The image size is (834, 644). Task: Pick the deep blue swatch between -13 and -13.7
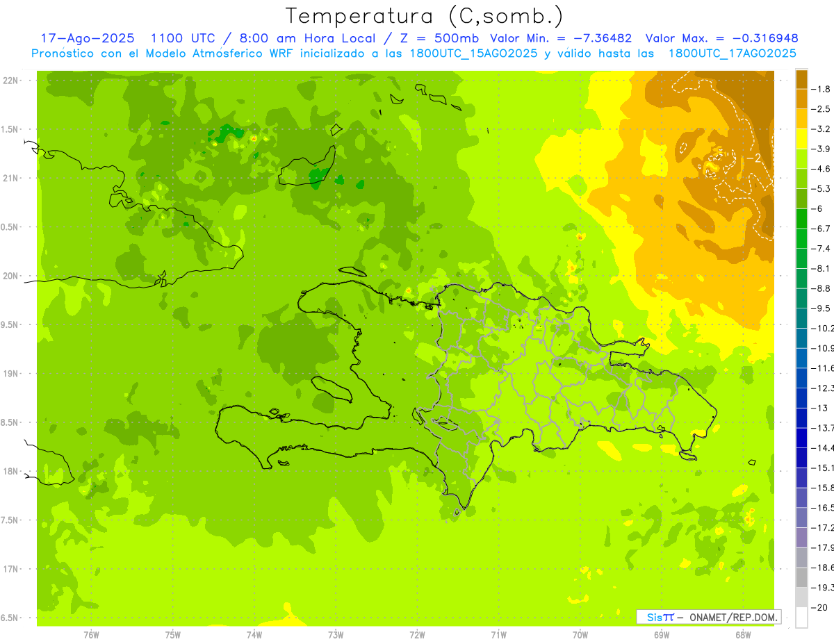pos(801,418)
